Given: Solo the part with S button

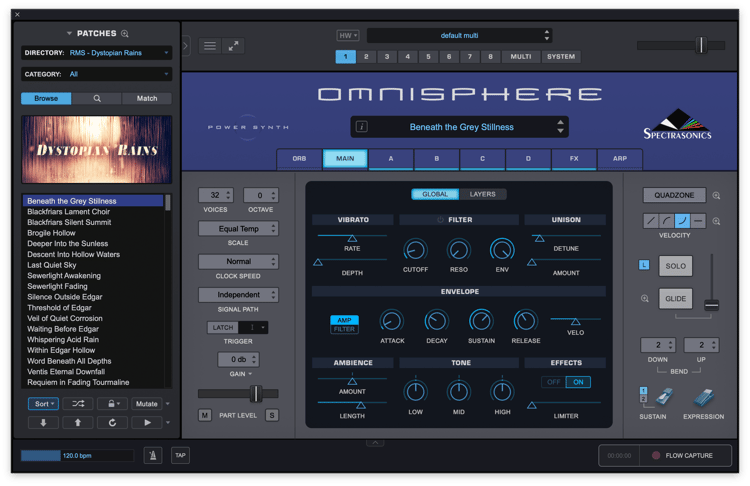Looking at the screenshot, I should tap(272, 415).
